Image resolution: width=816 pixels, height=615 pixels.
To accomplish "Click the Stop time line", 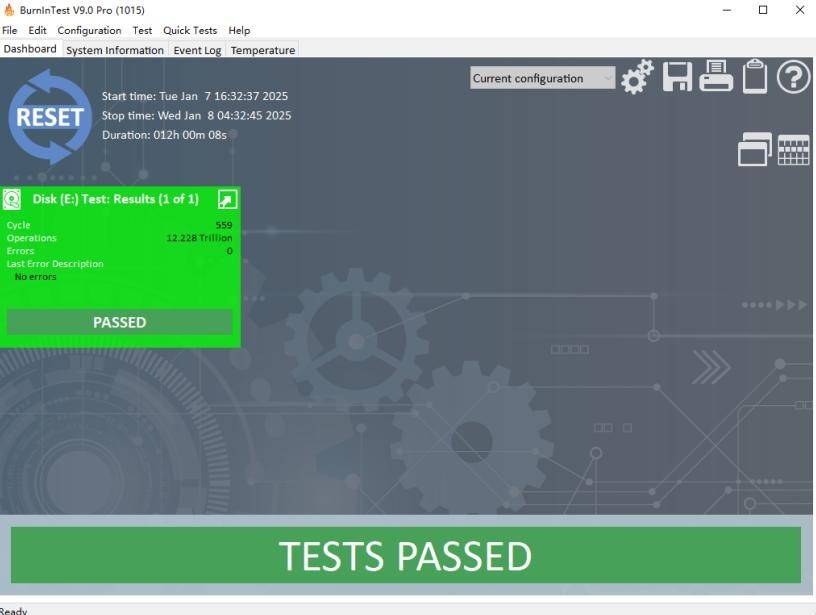I will [196, 116].
